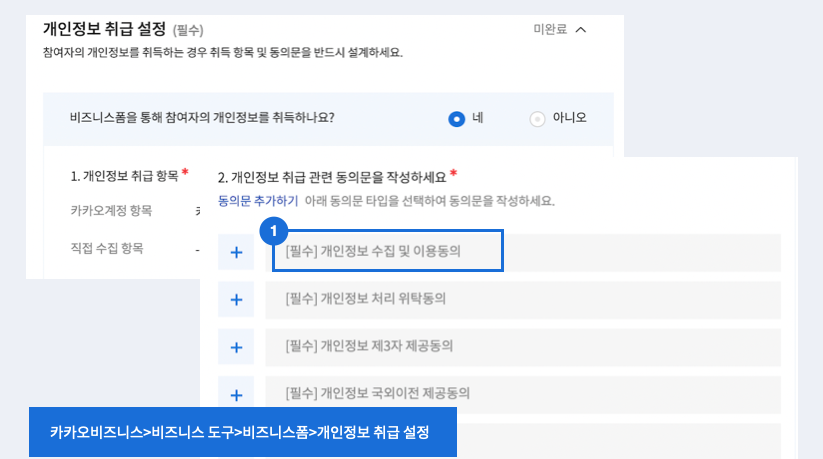Click plus icon for 개인정보 처리 위탁동의
This screenshot has width=823, height=459.
236,299
